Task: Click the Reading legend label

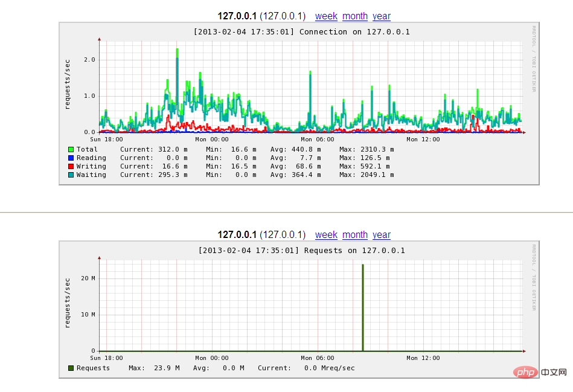Action: click(91, 158)
